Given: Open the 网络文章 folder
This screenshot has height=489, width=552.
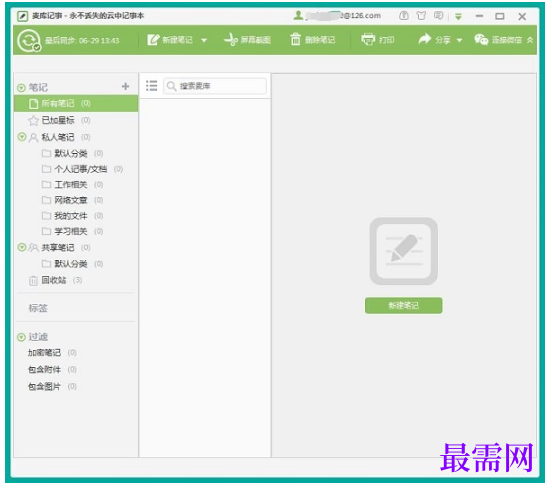Looking at the screenshot, I should point(71,200).
